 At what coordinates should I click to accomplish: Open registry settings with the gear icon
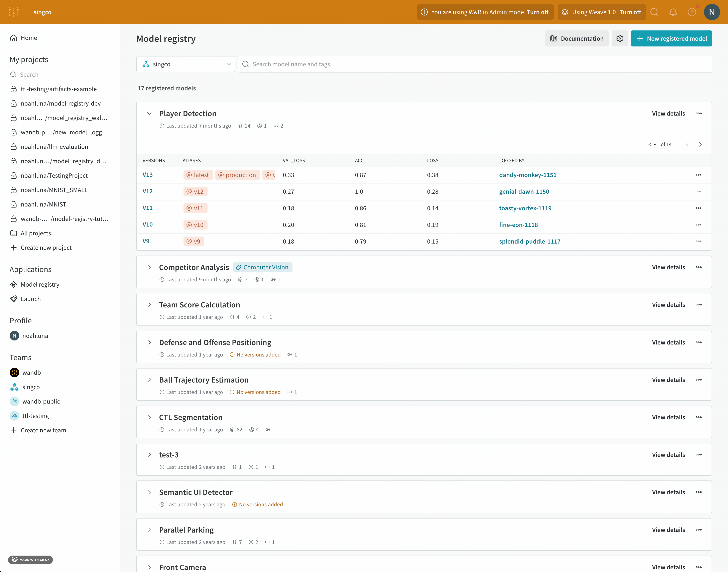click(619, 38)
